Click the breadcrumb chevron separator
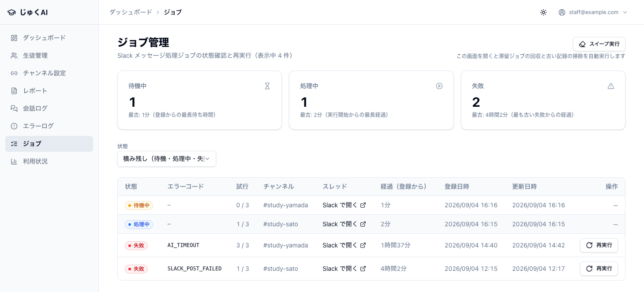The height and width of the screenshot is (292, 644). pyautogui.click(x=158, y=12)
